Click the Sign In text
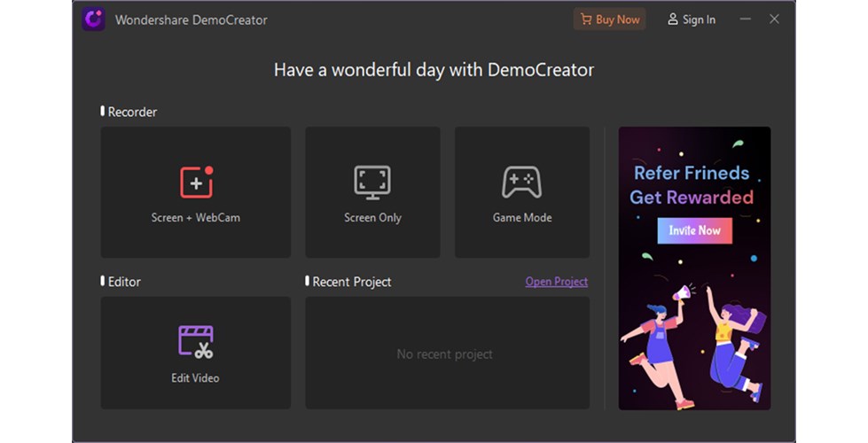The image size is (868, 443). [699, 19]
